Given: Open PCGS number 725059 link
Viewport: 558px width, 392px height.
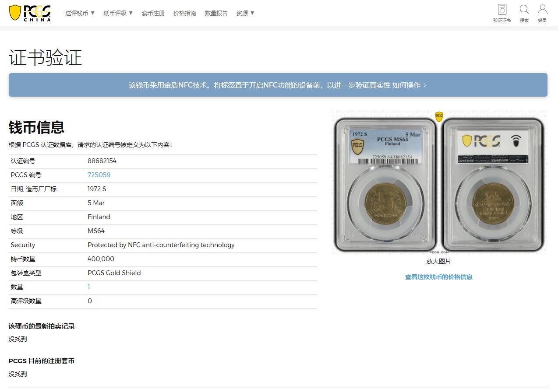Looking at the screenshot, I should coord(99,175).
